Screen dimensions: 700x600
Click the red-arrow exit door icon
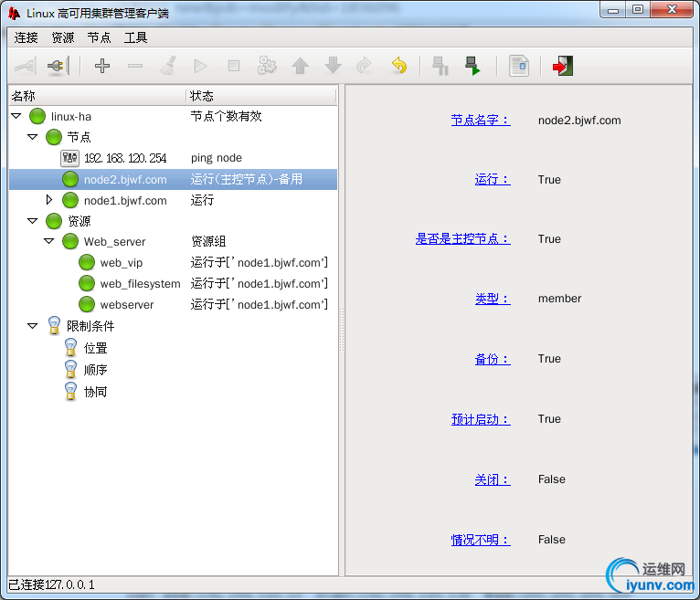click(563, 66)
